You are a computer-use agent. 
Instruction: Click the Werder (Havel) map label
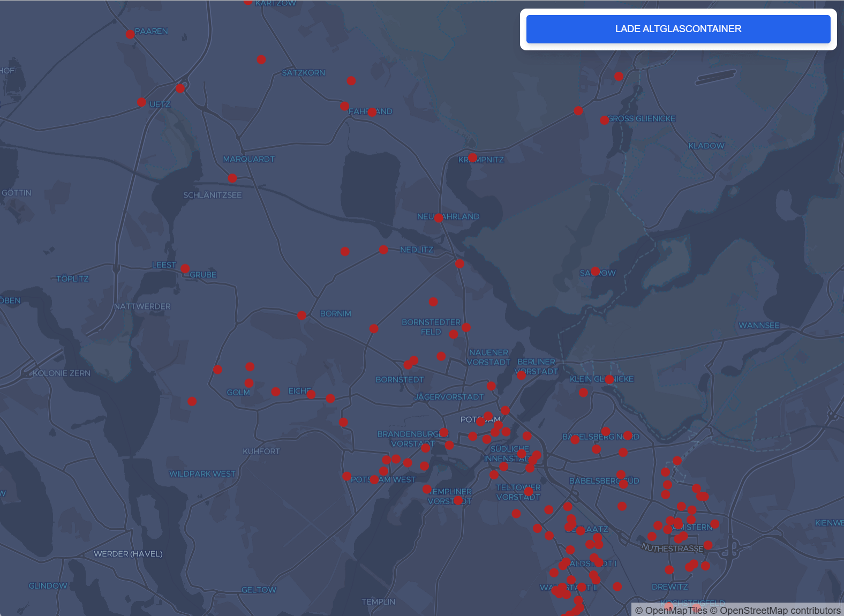128,554
